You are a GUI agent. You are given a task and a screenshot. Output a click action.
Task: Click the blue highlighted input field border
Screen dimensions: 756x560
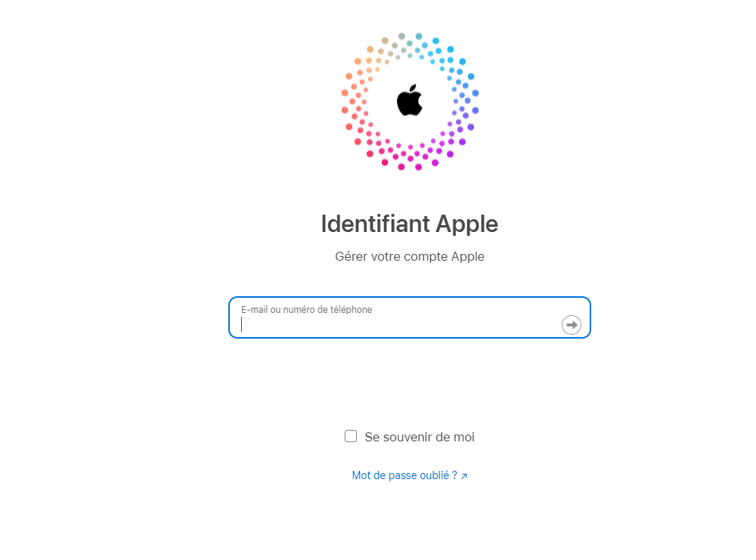tap(409, 299)
